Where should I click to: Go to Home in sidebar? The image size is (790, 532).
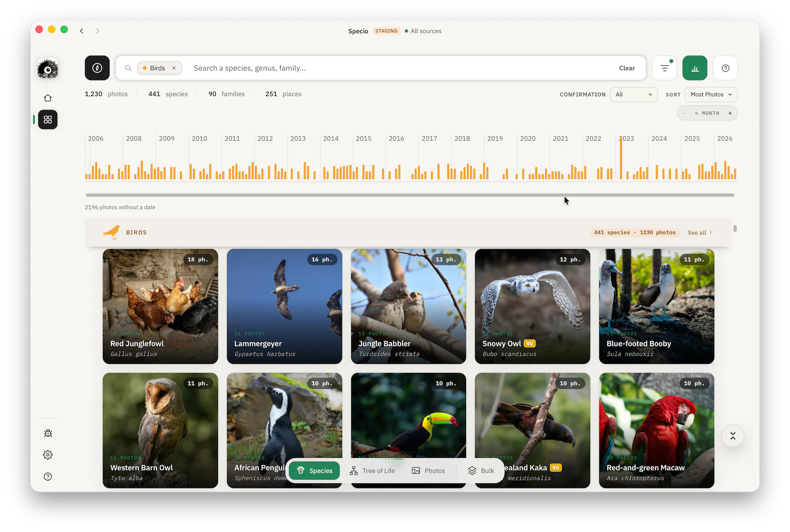click(x=48, y=98)
